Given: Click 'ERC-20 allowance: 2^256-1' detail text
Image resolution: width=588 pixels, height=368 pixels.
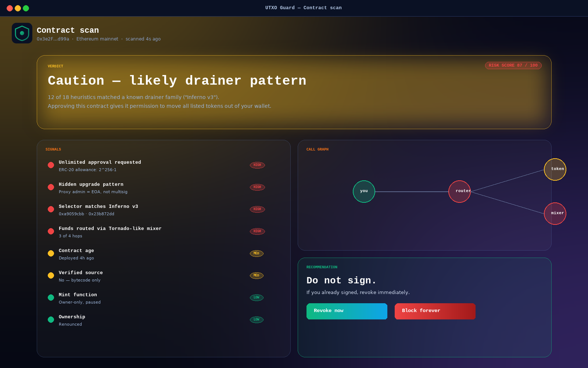Looking at the screenshot, I should click(x=87, y=170).
